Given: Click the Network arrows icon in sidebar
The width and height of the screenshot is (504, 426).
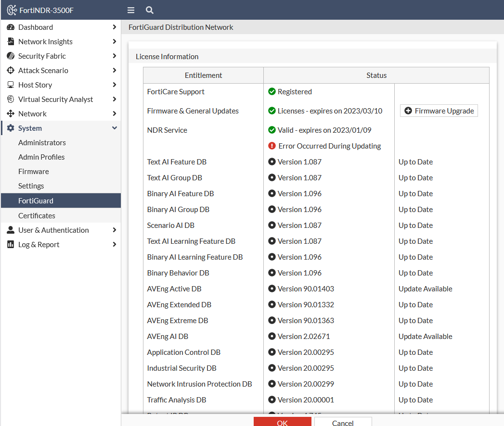Looking at the screenshot, I should tap(11, 113).
